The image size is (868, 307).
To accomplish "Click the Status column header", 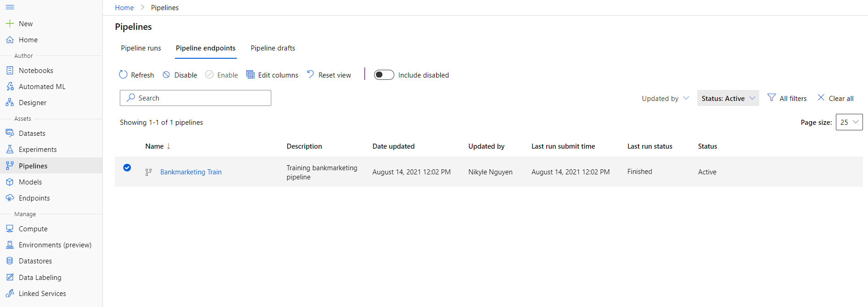I will click(707, 146).
